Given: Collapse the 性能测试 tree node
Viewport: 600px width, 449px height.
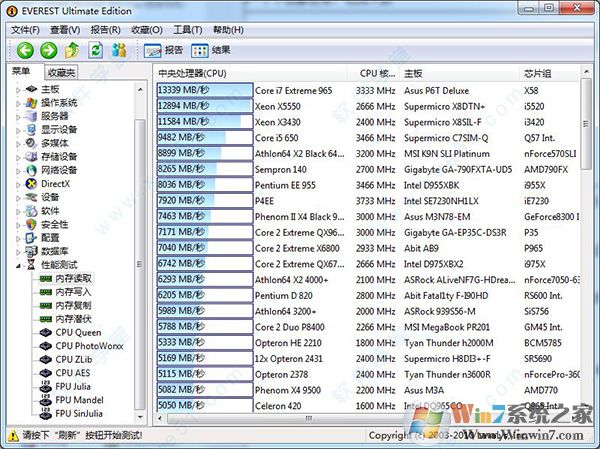Looking at the screenshot, I should (18, 265).
